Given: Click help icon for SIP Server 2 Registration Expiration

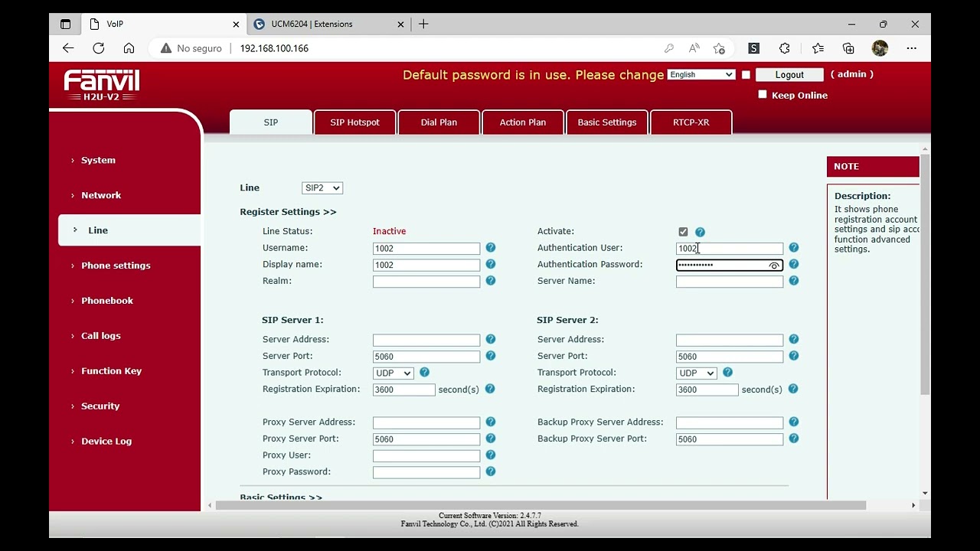Looking at the screenshot, I should [x=793, y=389].
